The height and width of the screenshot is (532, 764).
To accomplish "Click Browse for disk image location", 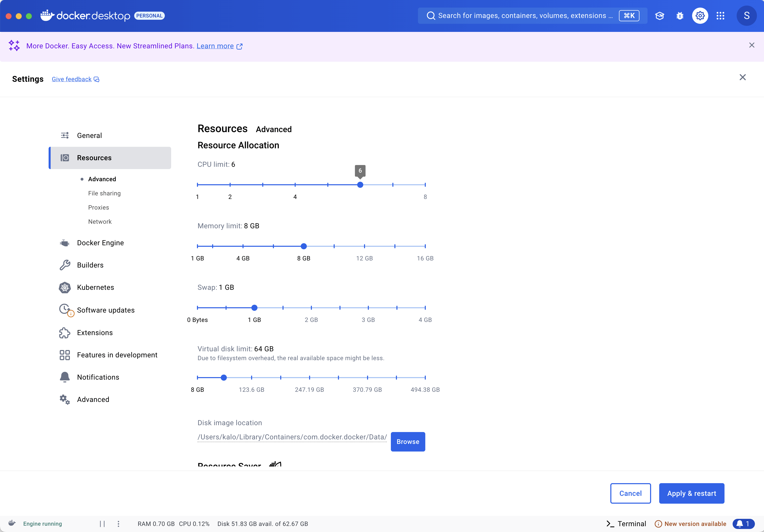I will pyautogui.click(x=408, y=442).
